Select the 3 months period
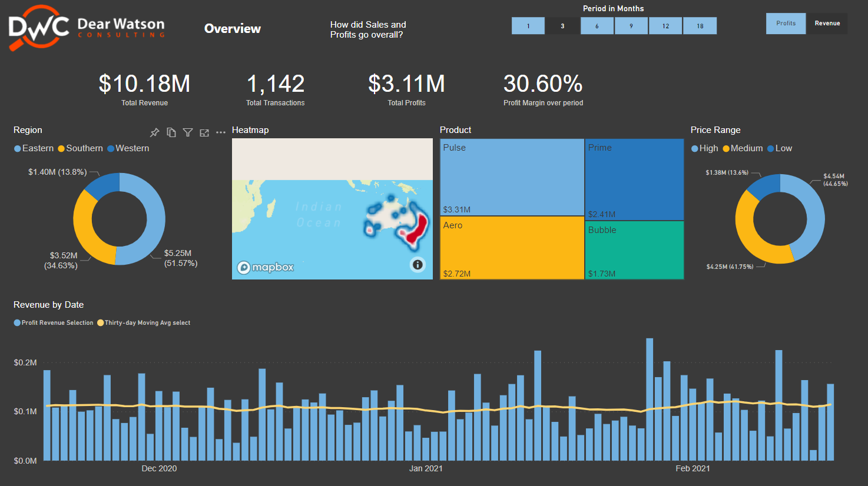This screenshot has width=868, height=486. coord(562,26)
